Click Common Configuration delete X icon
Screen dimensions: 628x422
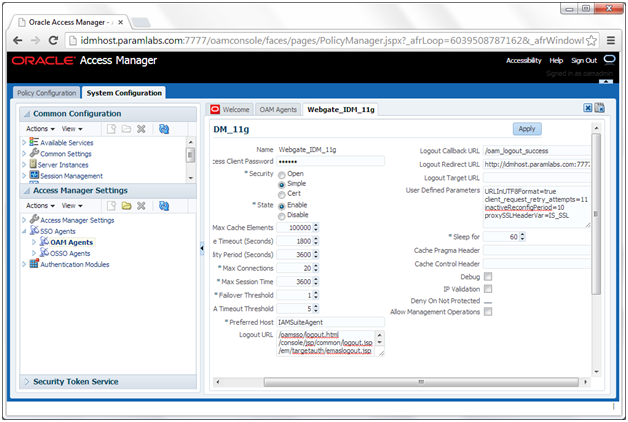[x=141, y=129]
